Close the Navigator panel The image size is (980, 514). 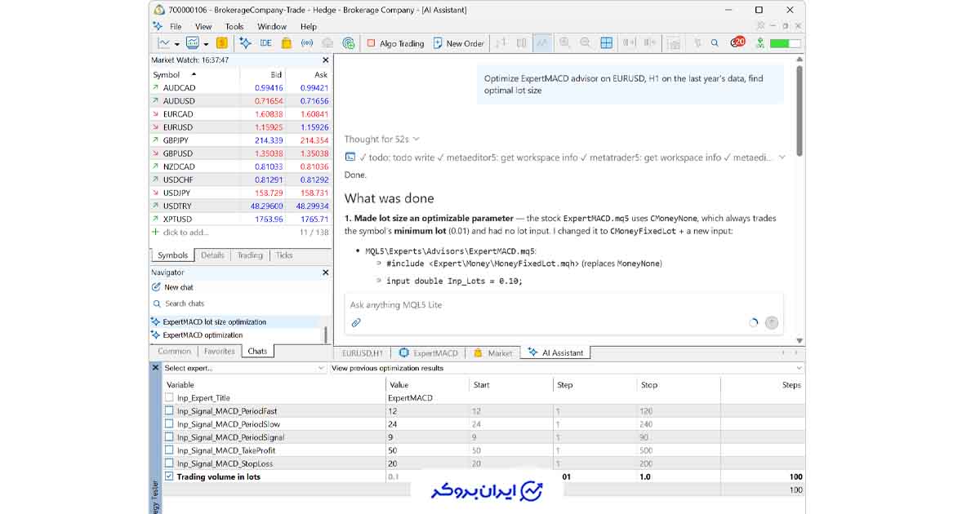tap(326, 273)
